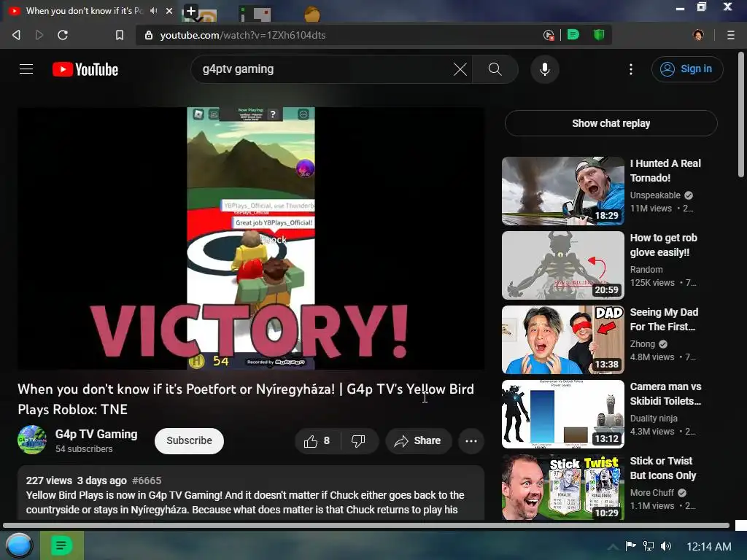747x560 pixels.
Task: Click 'Stick or Twist But Icons Only' title
Action: coord(662,468)
